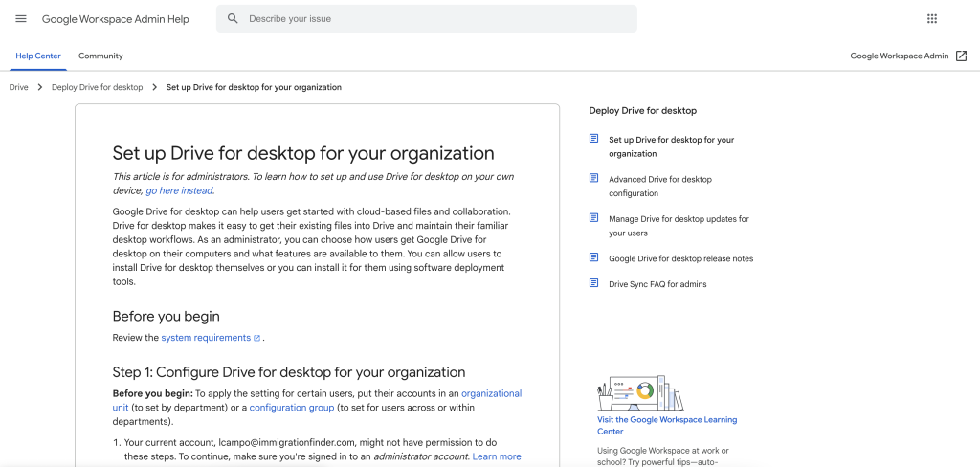The height and width of the screenshot is (467, 980).
Task: Click the article icon beside Manage Drive updates
Action: (594, 218)
